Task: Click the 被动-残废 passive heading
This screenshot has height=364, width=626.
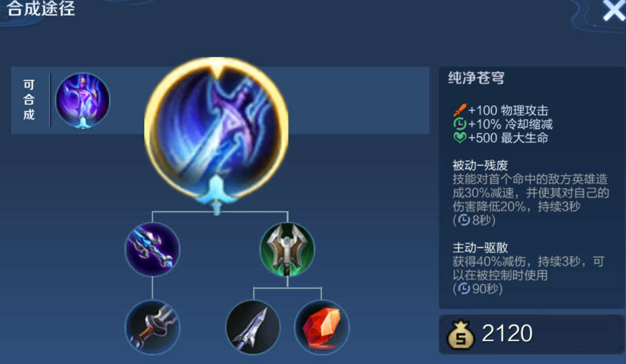Action: [x=480, y=165]
